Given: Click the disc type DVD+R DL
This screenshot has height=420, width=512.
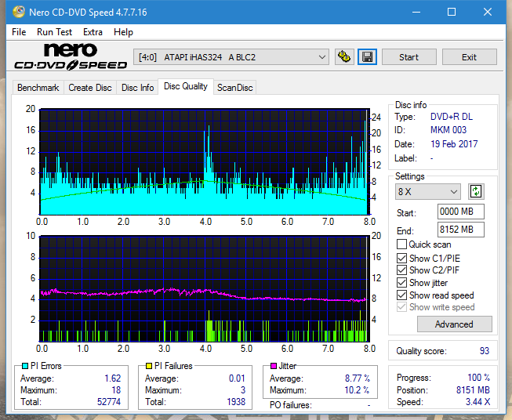Looking at the screenshot, I should (x=452, y=117).
